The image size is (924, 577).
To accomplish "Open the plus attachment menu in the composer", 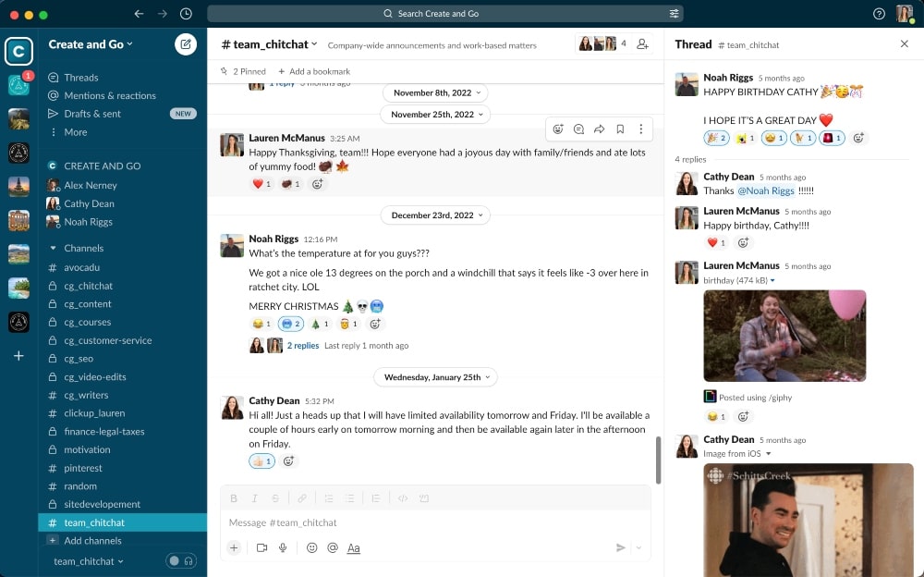I will [236, 547].
